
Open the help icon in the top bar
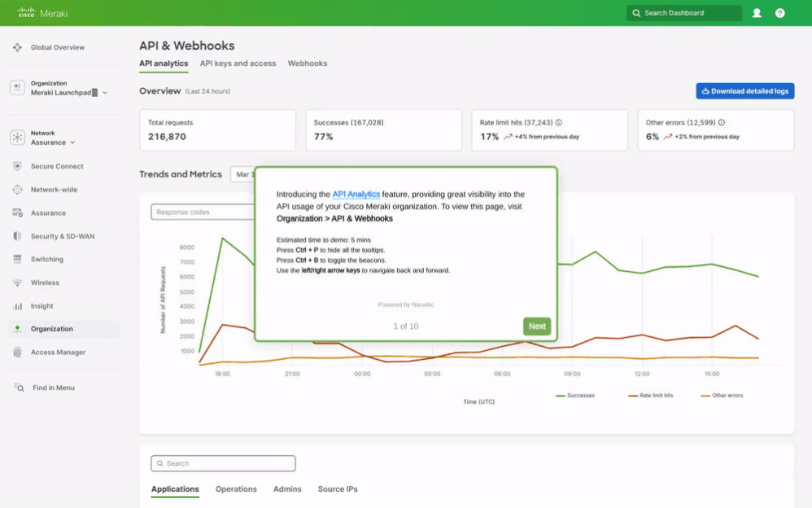click(x=779, y=13)
